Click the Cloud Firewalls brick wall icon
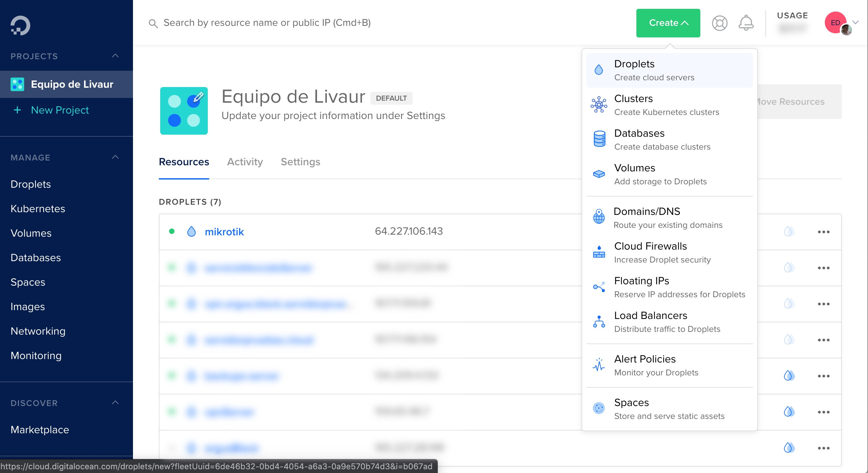The width and height of the screenshot is (868, 473). coord(599,252)
